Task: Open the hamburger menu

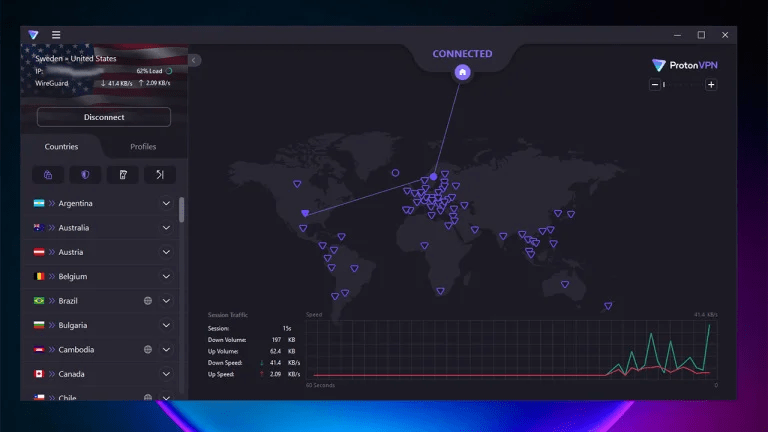Action: (56, 35)
